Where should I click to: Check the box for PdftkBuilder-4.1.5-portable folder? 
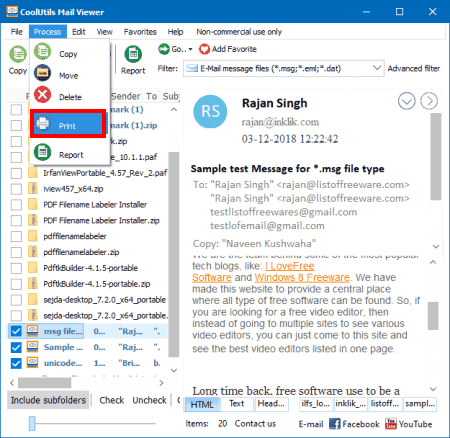[16, 268]
